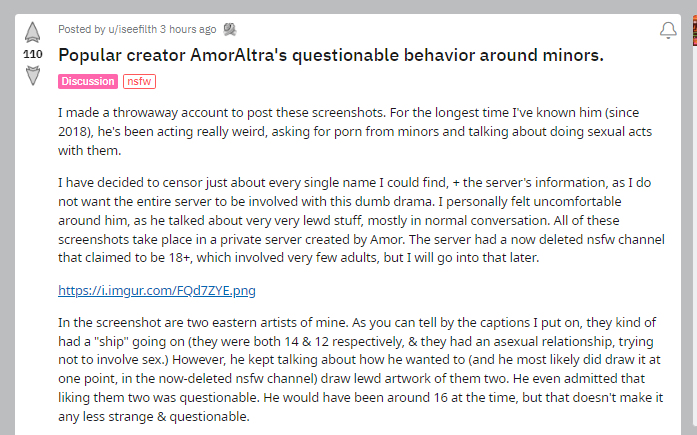This screenshot has width=697, height=435.
Task: Click the 110 vote score
Action: [32, 54]
